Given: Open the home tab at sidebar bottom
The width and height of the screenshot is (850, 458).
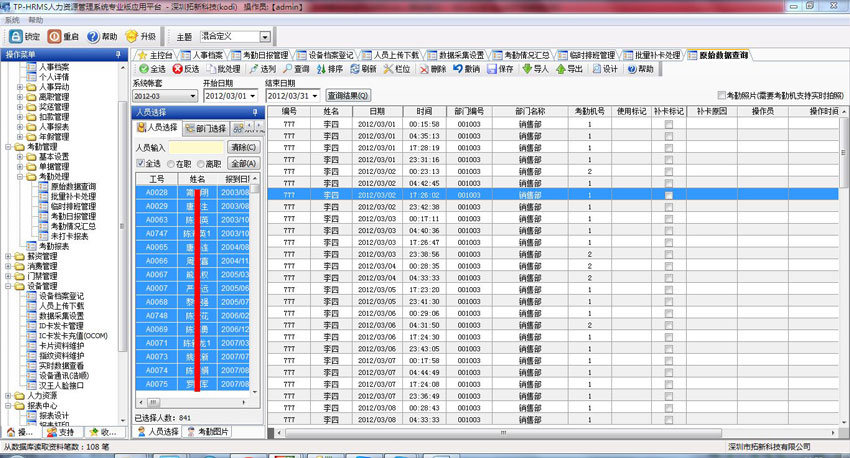Looking at the screenshot, I should tap(21, 432).
